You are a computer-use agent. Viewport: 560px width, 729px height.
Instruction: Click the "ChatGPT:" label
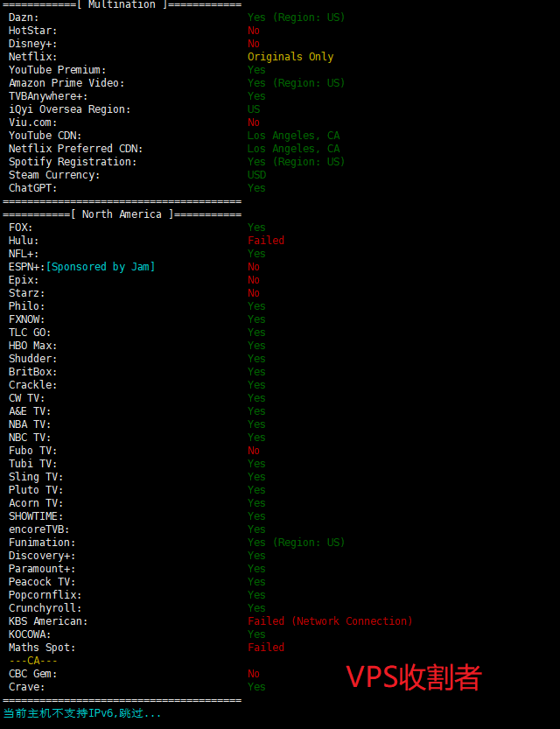(x=33, y=188)
